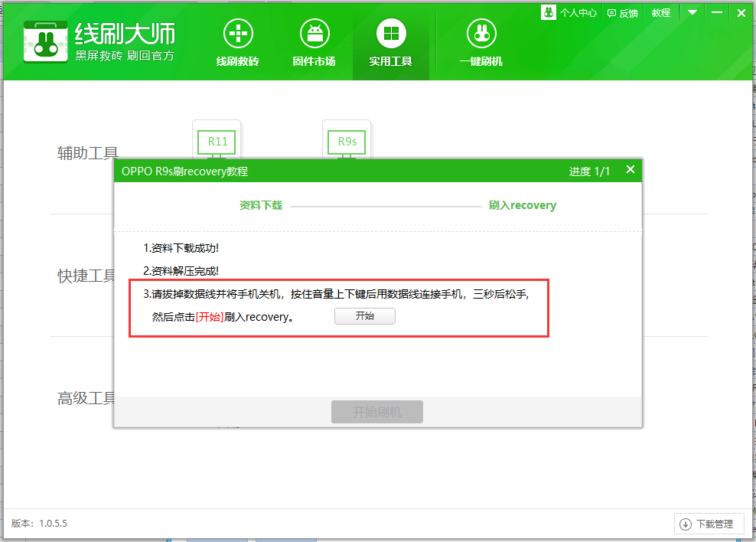Click the 快捷工具 section heading
The image size is (756, 542).
tap(86, 276)
